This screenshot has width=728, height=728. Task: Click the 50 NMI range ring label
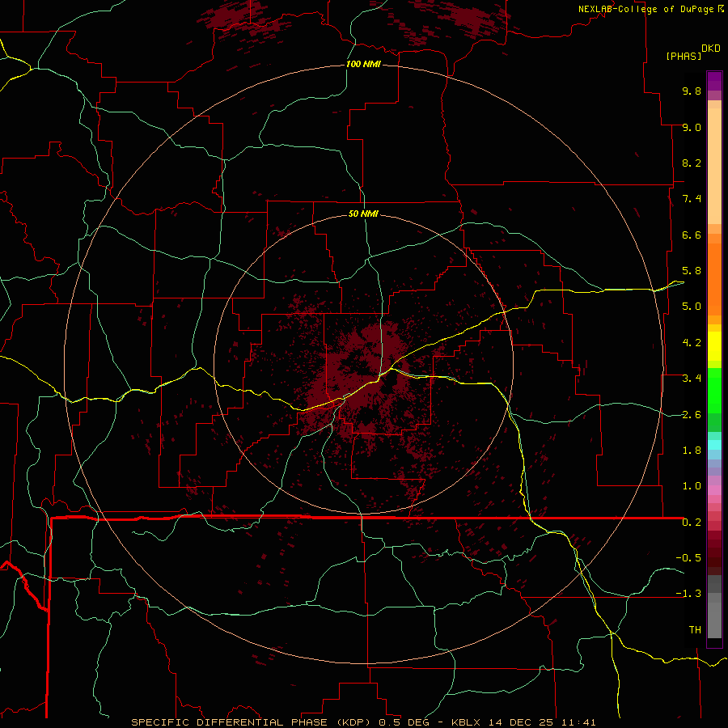[363, 214]
